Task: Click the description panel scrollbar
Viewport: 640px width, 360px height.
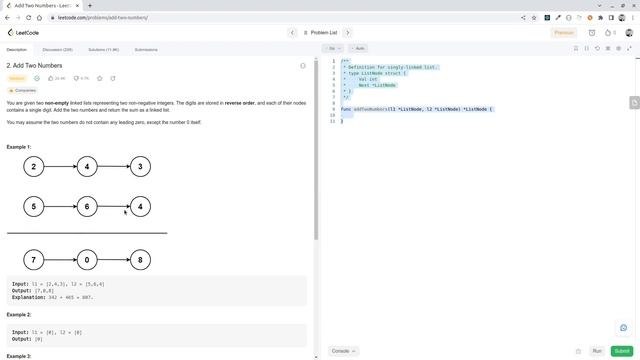Action: 316,149
